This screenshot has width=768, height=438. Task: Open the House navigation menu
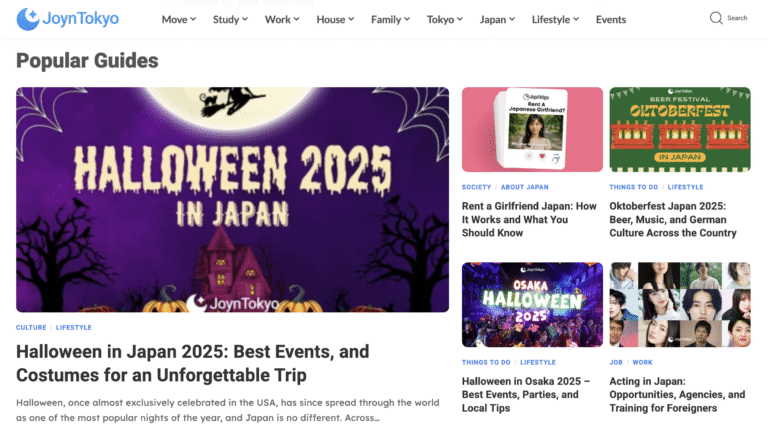click(336, 19)
